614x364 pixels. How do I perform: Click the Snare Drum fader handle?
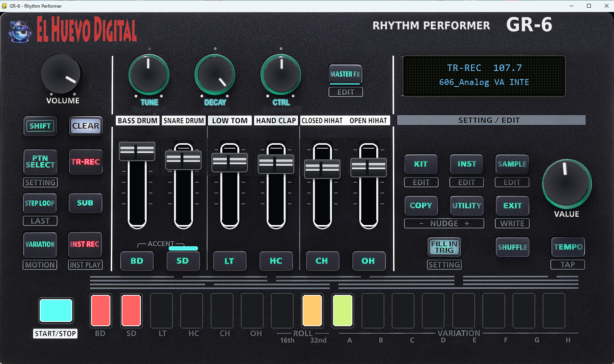[183, 160]
